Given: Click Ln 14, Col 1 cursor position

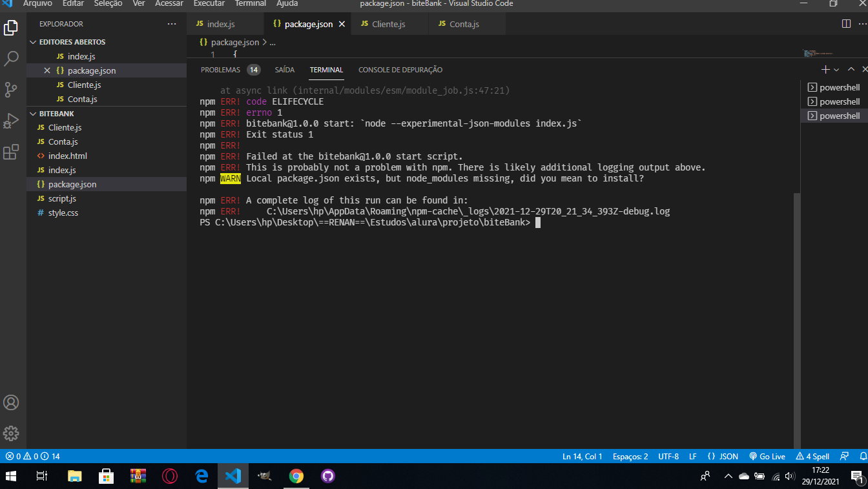Looking at the screenshot, I should [x=582, y=456].
